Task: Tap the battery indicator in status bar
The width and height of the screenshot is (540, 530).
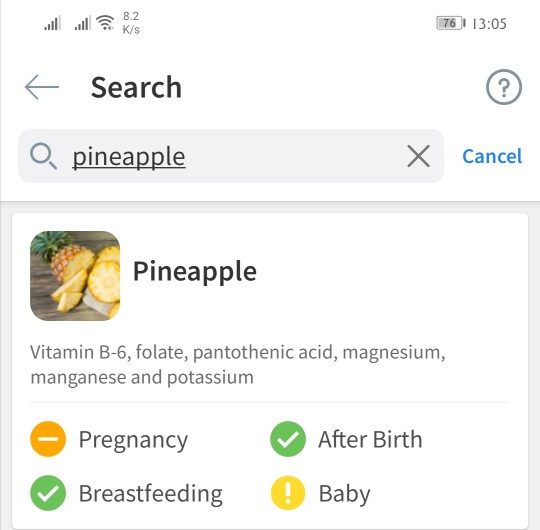Action: [451, 23]
